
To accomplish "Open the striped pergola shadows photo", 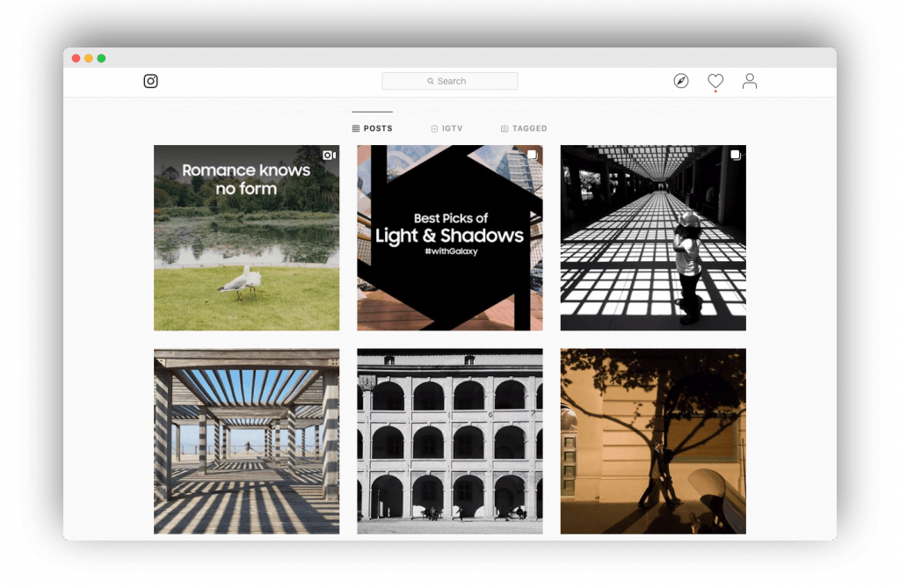I will 246,441.
